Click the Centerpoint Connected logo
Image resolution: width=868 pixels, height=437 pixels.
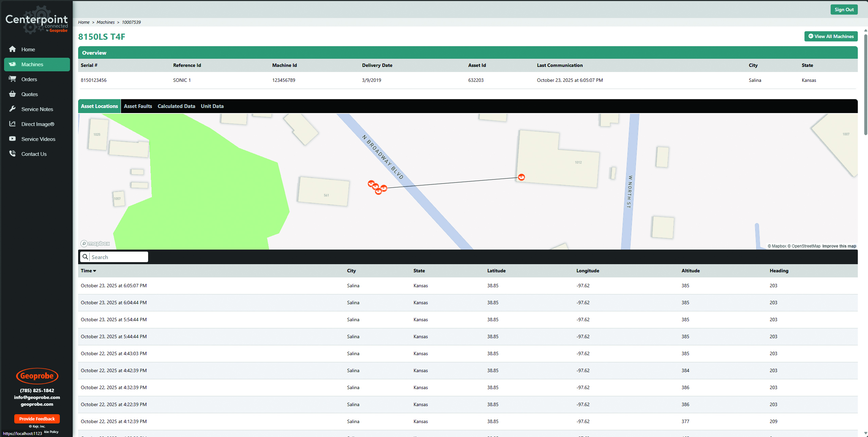36,20
